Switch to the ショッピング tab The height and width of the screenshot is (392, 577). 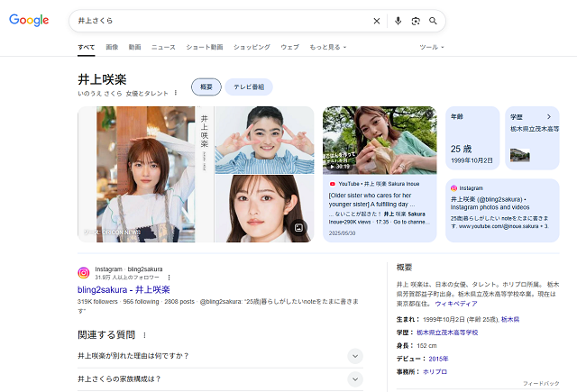[x=252, y=47]
